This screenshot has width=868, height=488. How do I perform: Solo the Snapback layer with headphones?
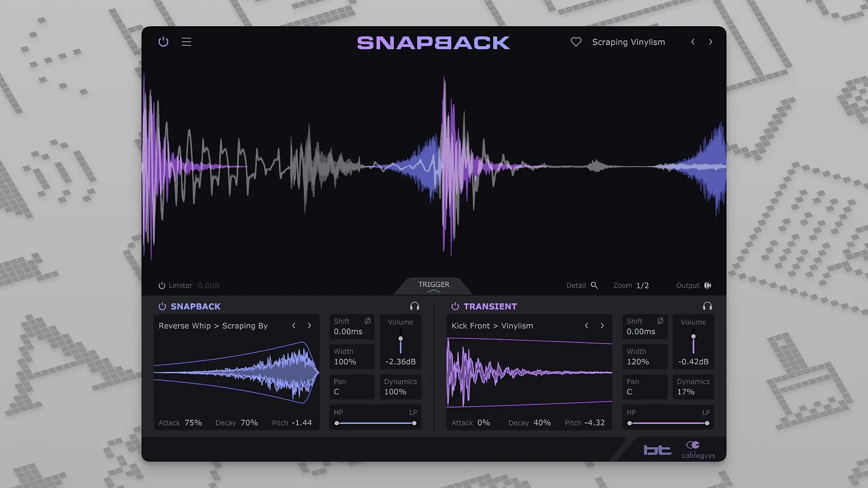coord(414,306)
